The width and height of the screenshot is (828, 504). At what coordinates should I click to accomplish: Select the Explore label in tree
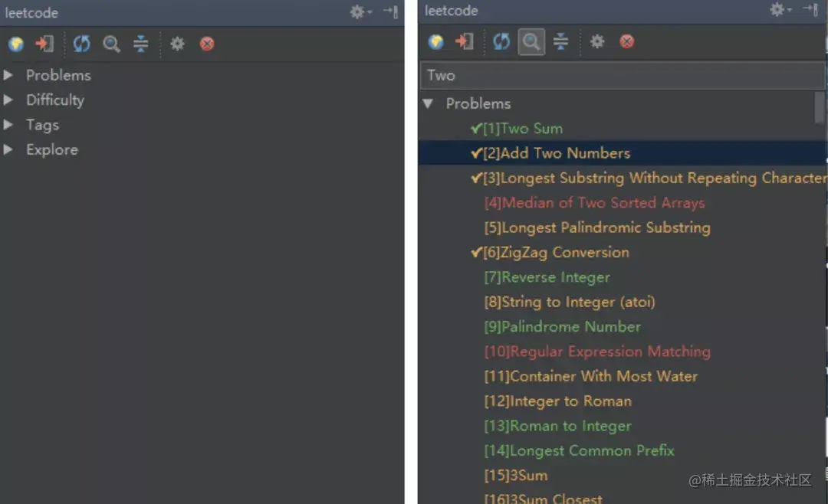click(x=52, y=150)
